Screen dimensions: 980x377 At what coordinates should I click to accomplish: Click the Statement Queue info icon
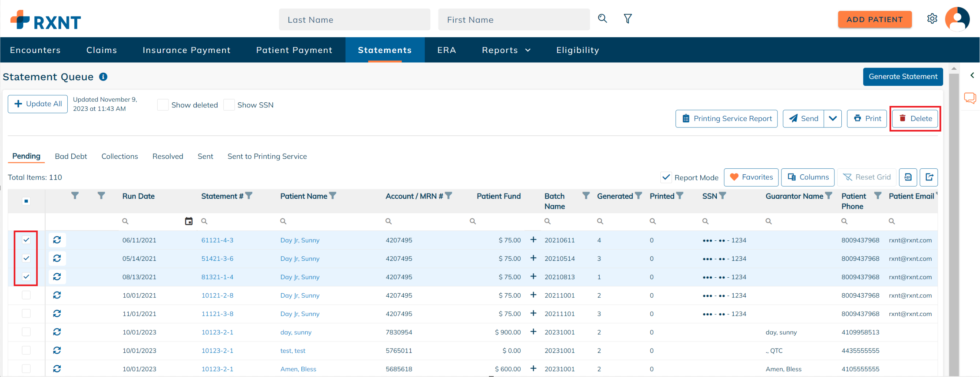click(x=103, y=77)
